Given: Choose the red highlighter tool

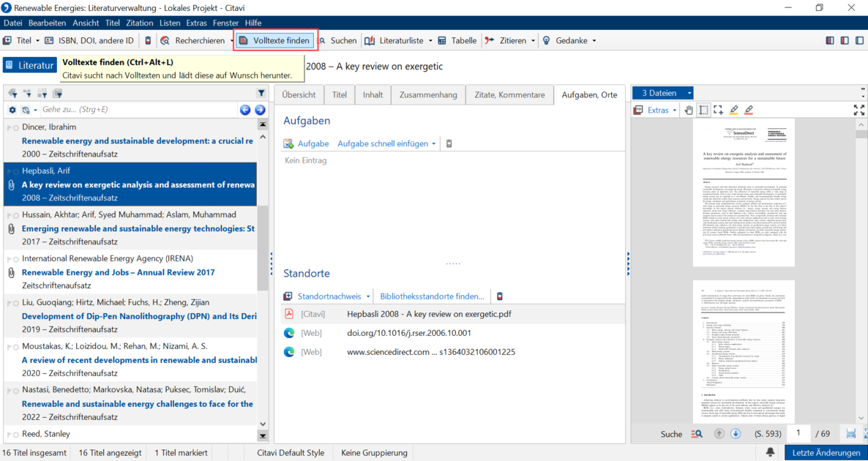Looking at the screenshot, I should (x=749, y=110).
